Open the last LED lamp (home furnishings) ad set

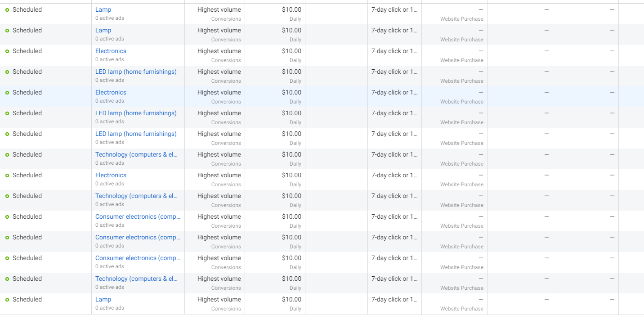(x=136, y=134)
